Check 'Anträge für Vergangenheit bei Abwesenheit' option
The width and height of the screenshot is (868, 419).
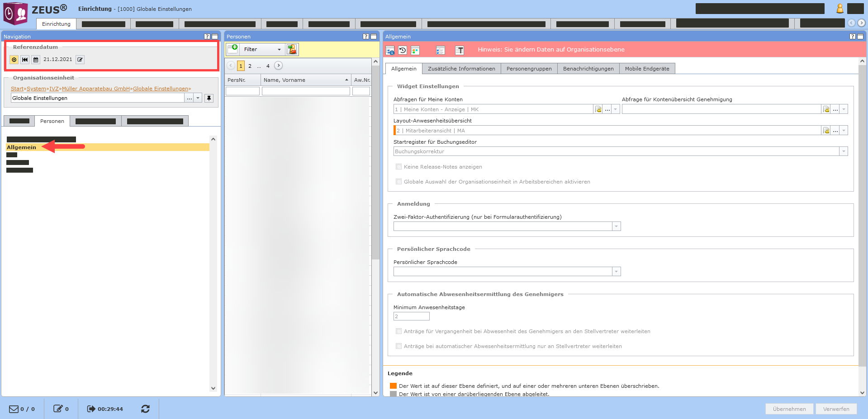(x=398, y=331)
